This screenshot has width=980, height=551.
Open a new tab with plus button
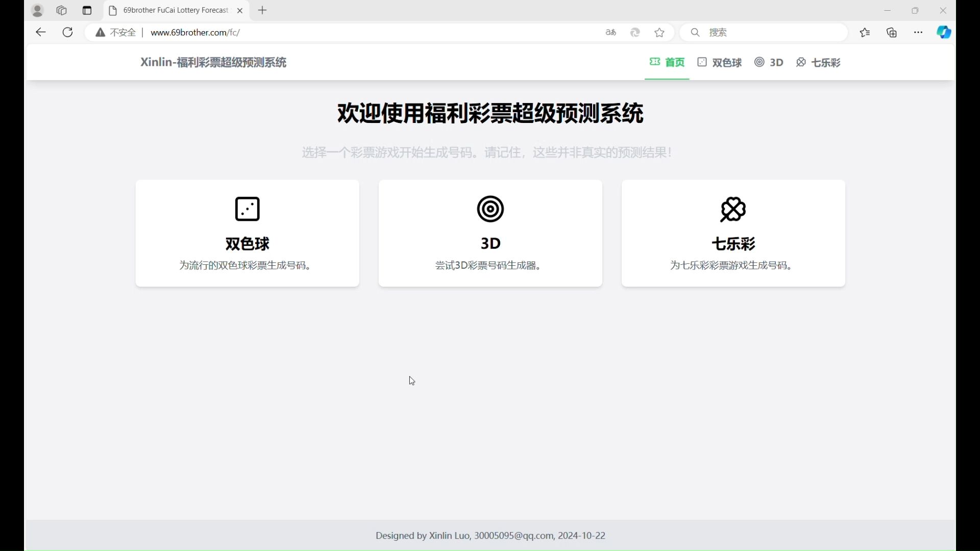click(x=262, y=10)
